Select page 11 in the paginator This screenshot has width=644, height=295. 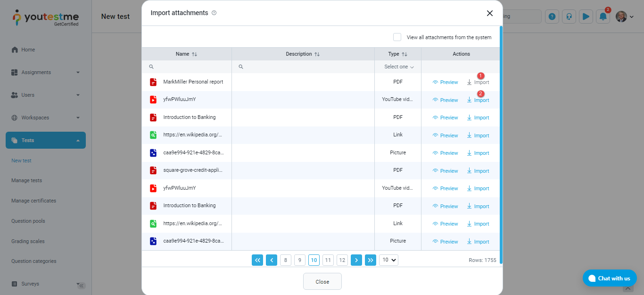point(328,260)
